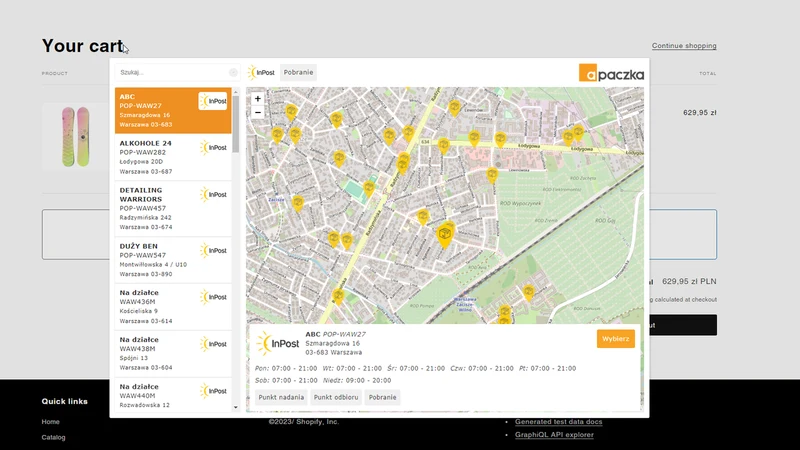Click the list scrollbar thumb
Viewport: 800px width, 450px height.
(x=236, y=123)
